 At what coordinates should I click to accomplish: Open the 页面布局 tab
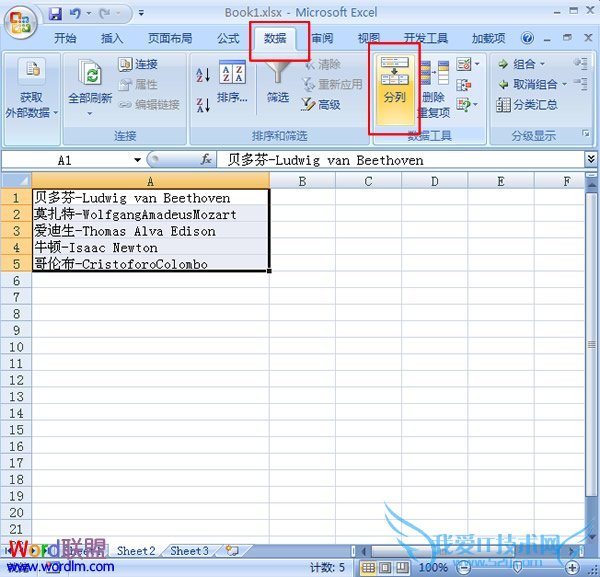tap(170, 38)
